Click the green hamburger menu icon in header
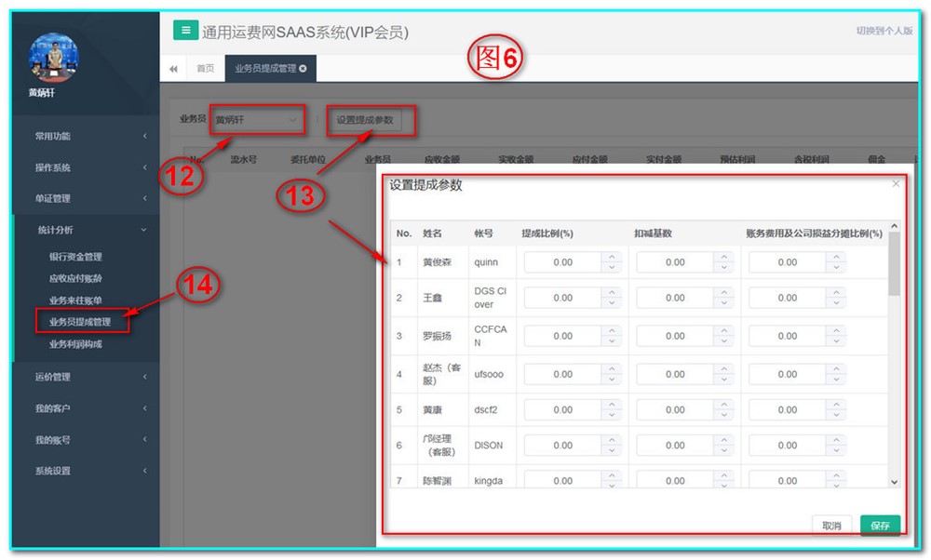The width and height of the screenshot is (931, 560). (185, 31)
